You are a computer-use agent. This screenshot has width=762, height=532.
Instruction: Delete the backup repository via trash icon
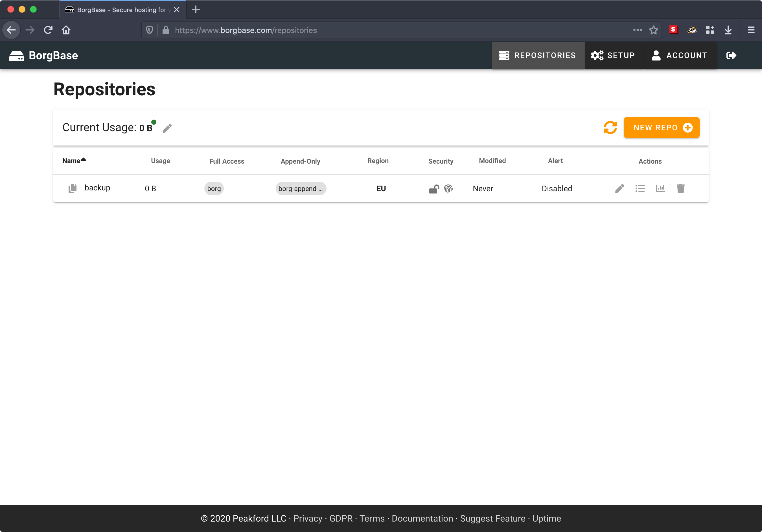[x=680, y=188]
